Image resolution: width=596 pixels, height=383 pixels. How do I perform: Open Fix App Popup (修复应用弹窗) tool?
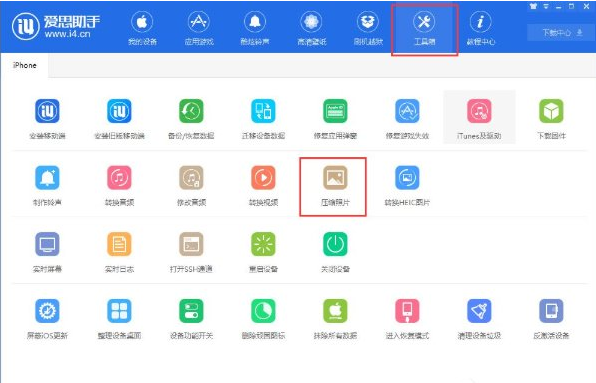335,119
